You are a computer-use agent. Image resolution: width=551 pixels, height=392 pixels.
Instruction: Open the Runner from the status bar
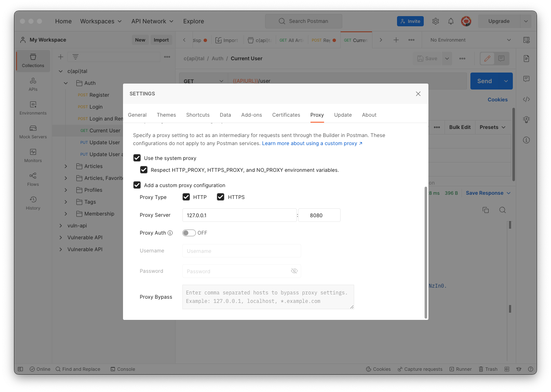pos(461,369)
